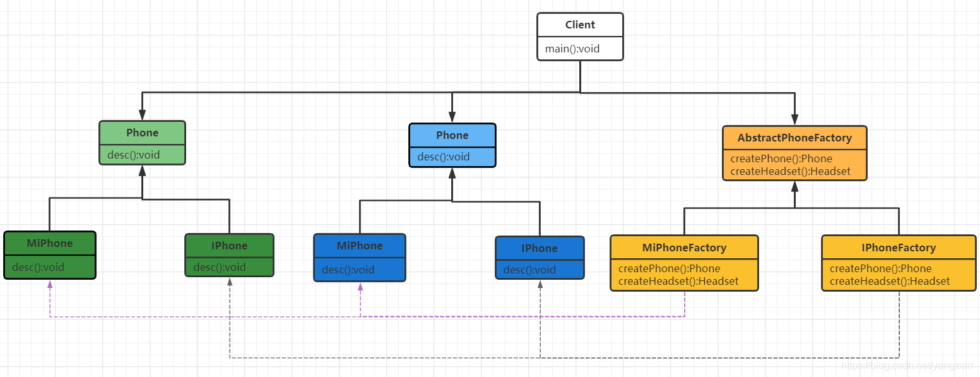Click createHeadset():Headset in IPhoneFactory
This screenshot has width=980, height=377.
pyautogui.click(x=890, y=281)
